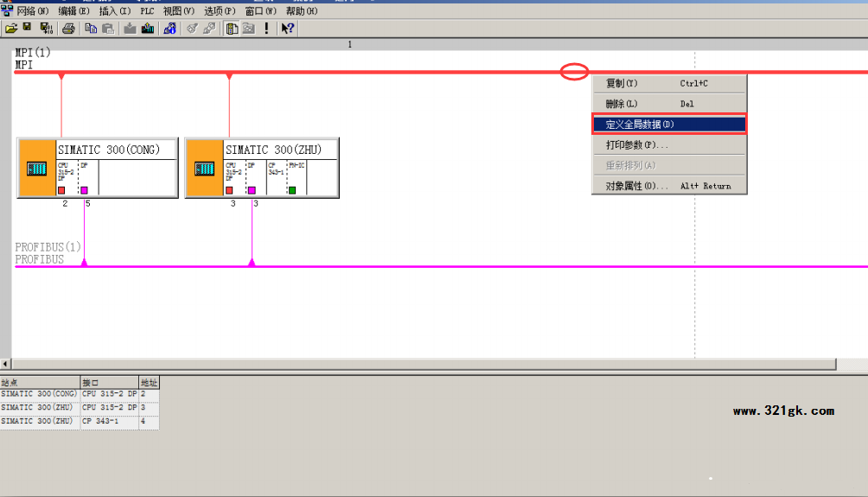Click the exclamation mark toolbar icon
The image size is (868, 497).
coord(267,29)
